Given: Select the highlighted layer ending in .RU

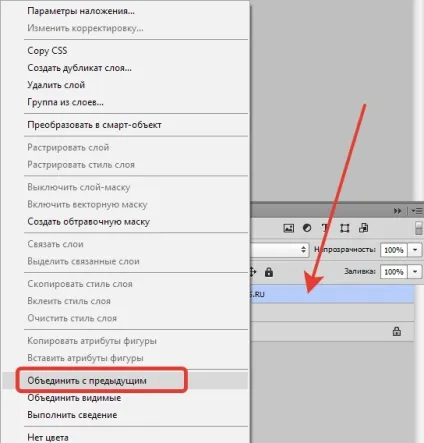Looking at the screenshot, I should tap(332, 294).
